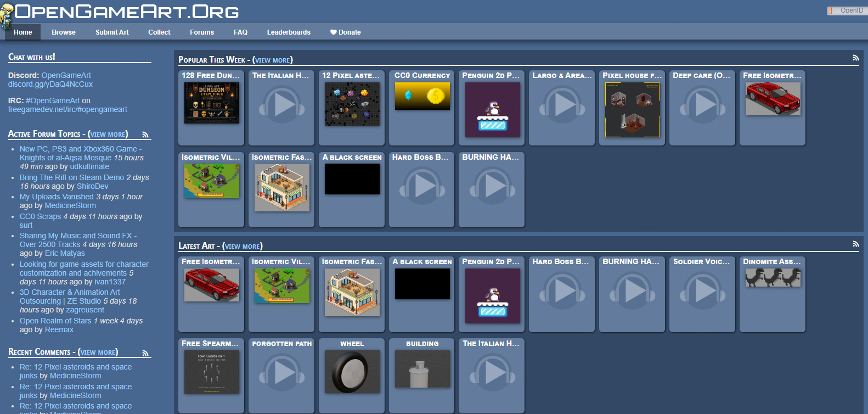Play The Italian H... audio in Latest Art
Screen dimensions: 868x414
click(x=492, y=373)
